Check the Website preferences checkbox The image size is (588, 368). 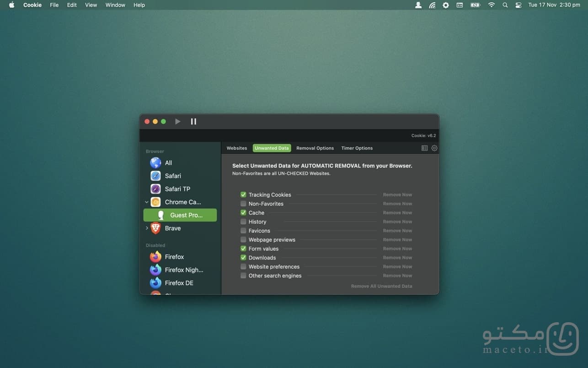[243, 267]
